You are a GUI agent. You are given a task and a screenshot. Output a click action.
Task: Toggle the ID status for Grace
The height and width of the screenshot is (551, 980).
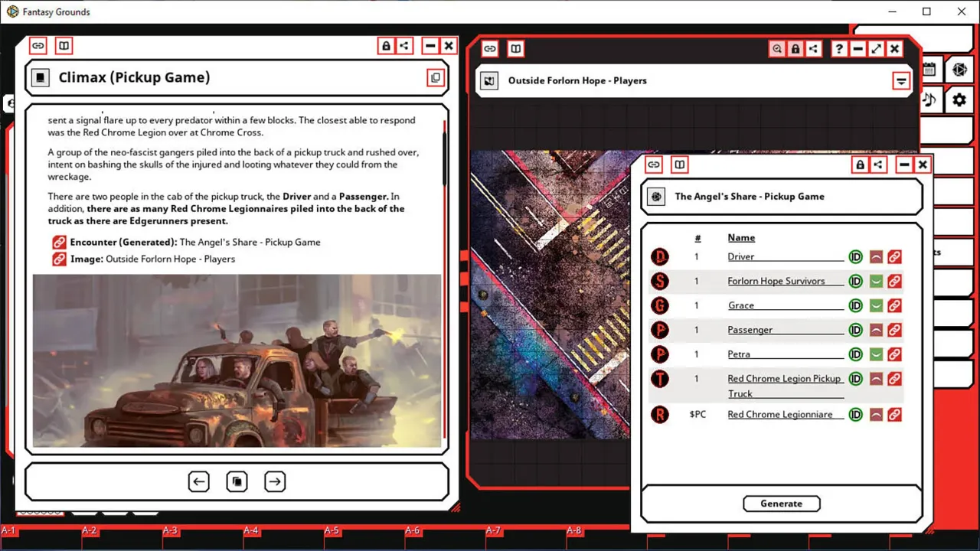tap(856, 305)
